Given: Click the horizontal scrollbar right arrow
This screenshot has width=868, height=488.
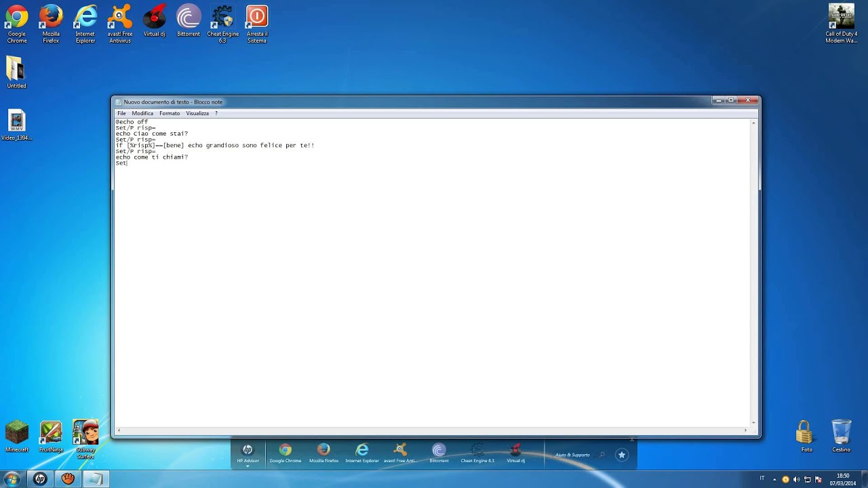Looking at the screenshot, I should pos(746,430).
